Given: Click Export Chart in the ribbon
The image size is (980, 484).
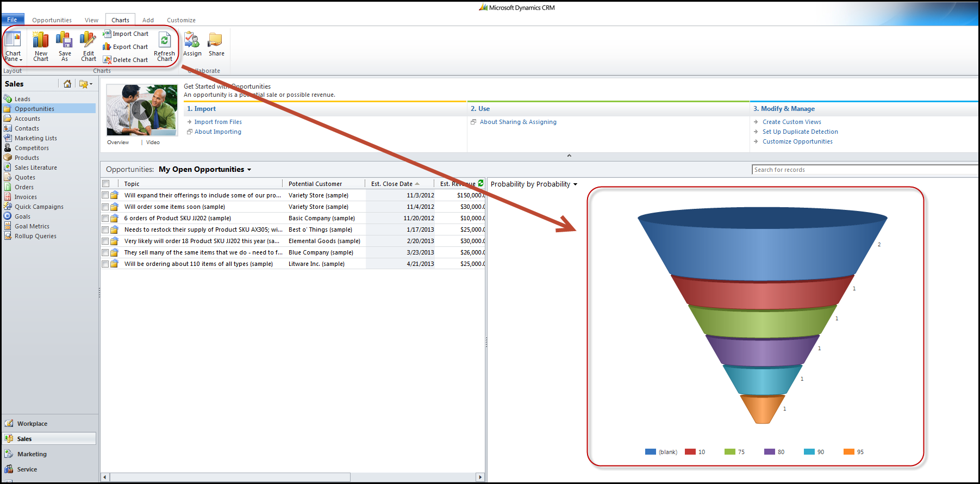Looking at the screenshot, I should (126, 47).
